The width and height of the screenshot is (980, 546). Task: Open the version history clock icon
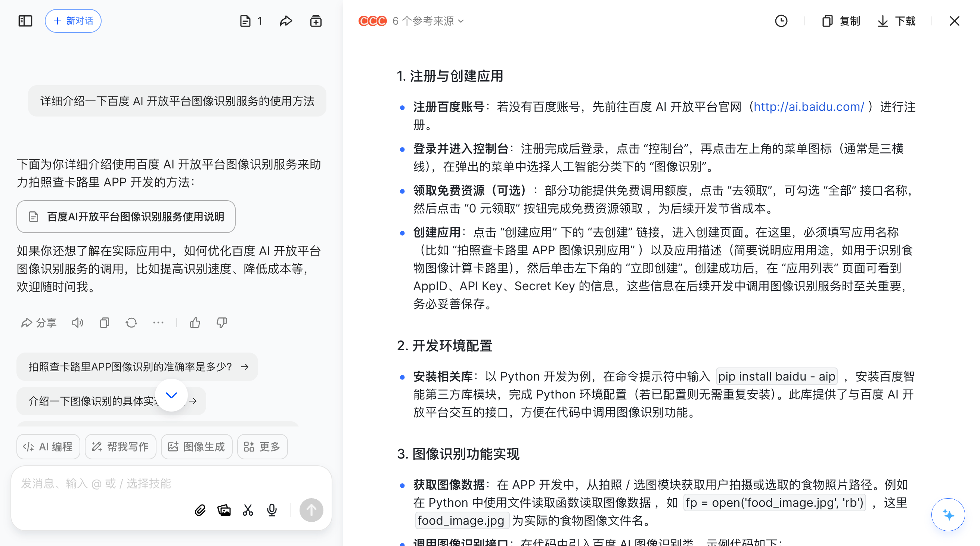coord(781,21)
